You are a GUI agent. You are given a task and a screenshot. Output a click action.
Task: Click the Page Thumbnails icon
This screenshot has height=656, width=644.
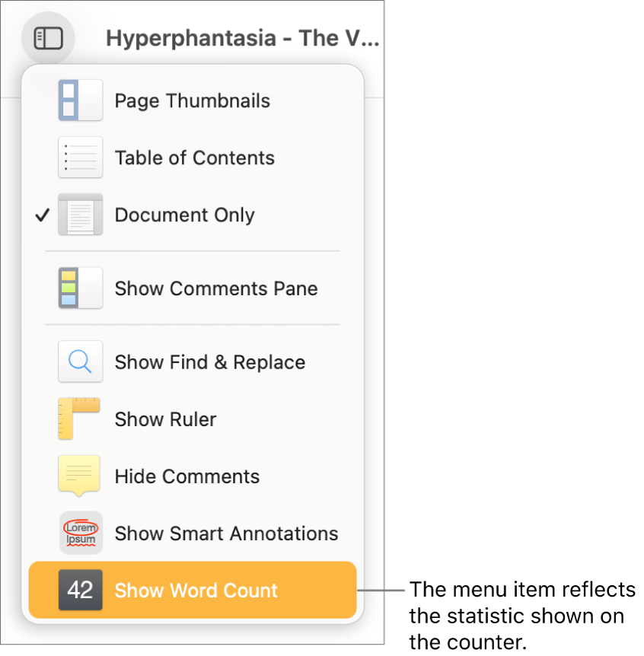pyautogui.click(x=80, y=100)
